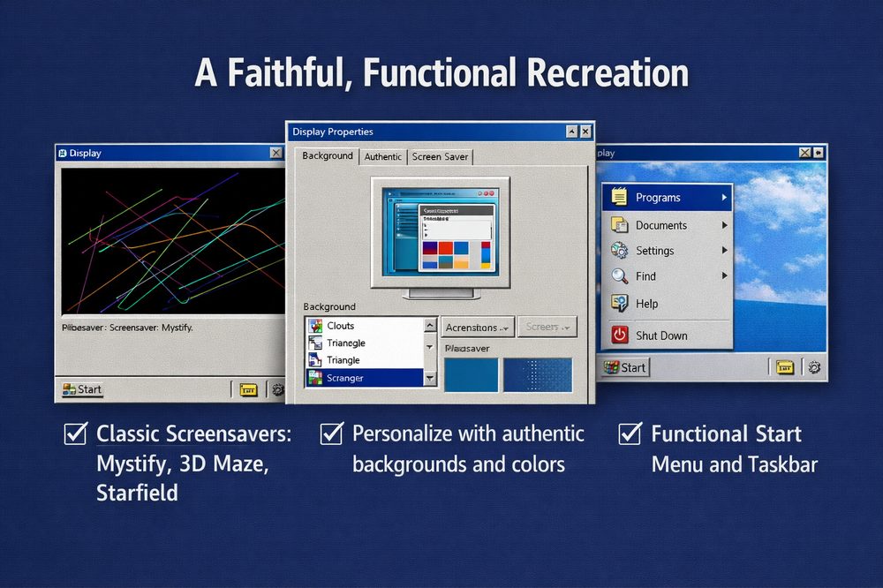Open Help from the Start menu
The width and height of the screenshot is (883, 588).
click(x=668, y=304)
